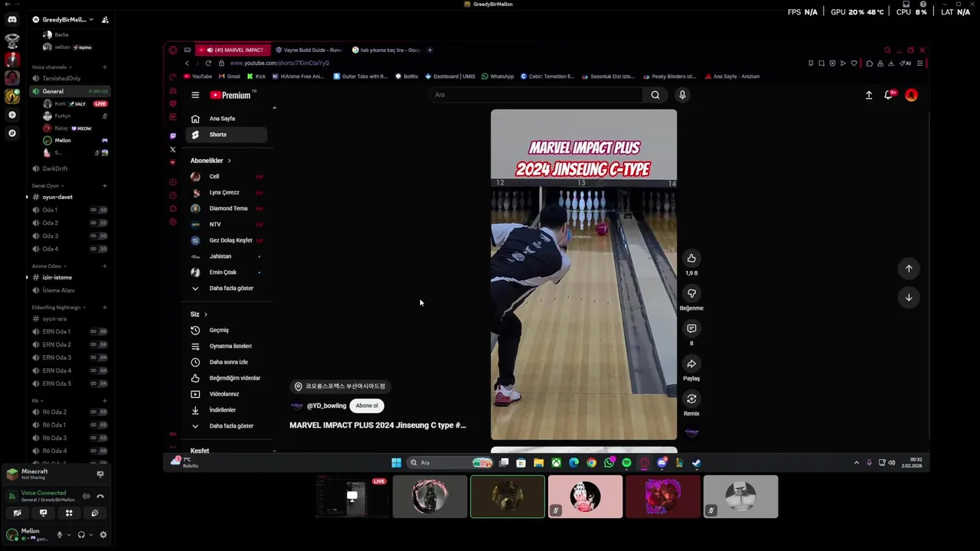
Task: Start Discord screen share button
Action: tap(43, 513)
